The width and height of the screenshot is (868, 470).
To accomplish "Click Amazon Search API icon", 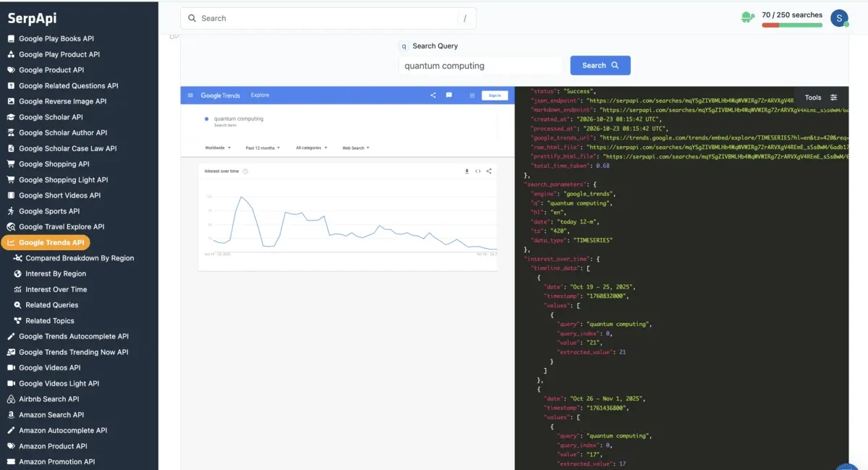I will (x=11, y=414).
